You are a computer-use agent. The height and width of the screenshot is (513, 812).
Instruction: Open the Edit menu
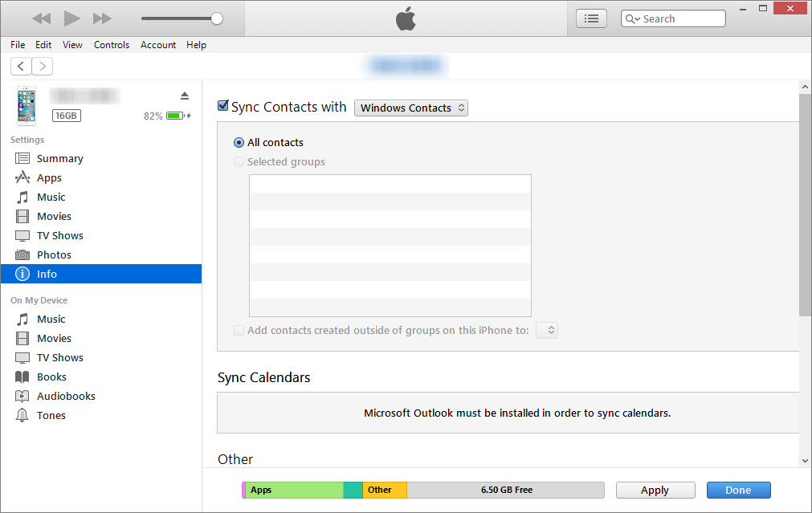(43, 45)
